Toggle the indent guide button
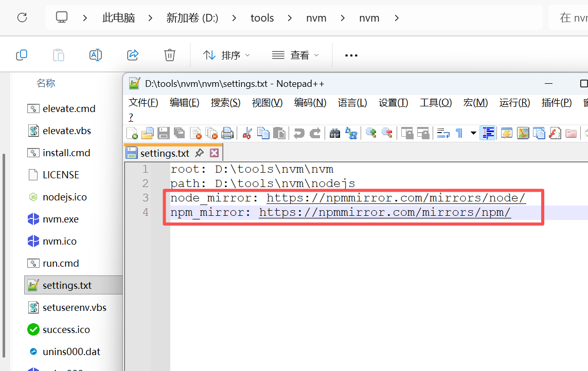 coord(488,134)
